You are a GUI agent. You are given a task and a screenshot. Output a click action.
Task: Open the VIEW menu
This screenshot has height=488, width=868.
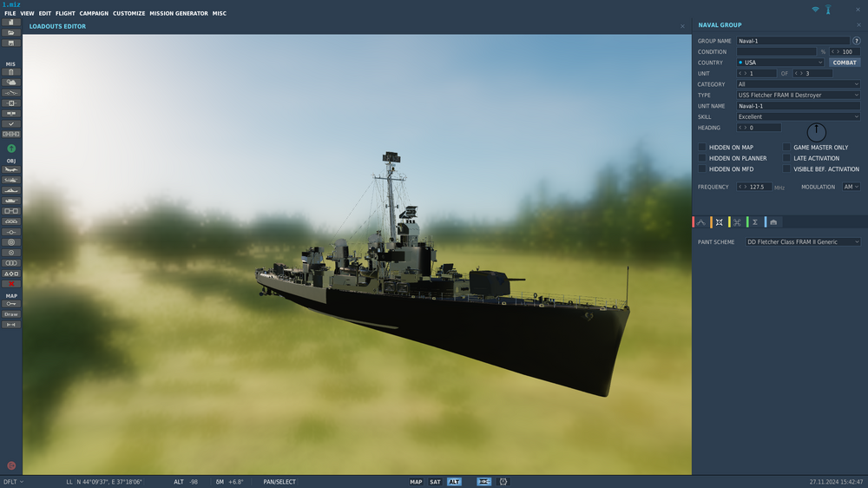tap(27, 13)
